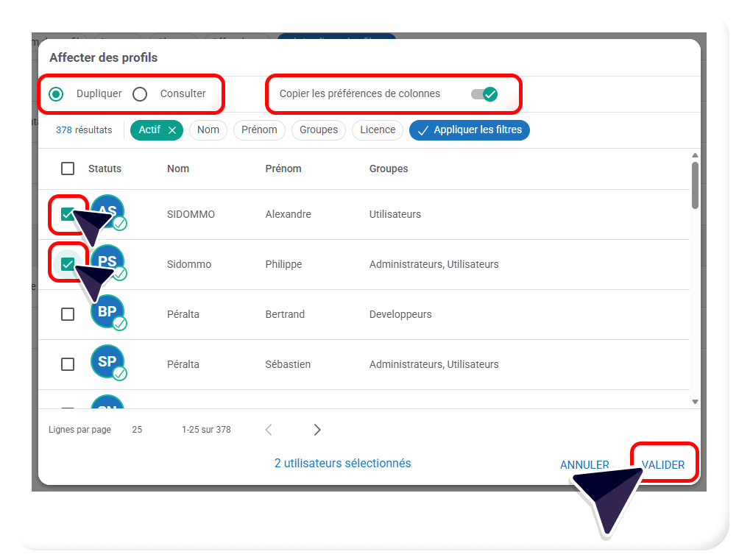Open the Groupes filter chip

(319, 130)
